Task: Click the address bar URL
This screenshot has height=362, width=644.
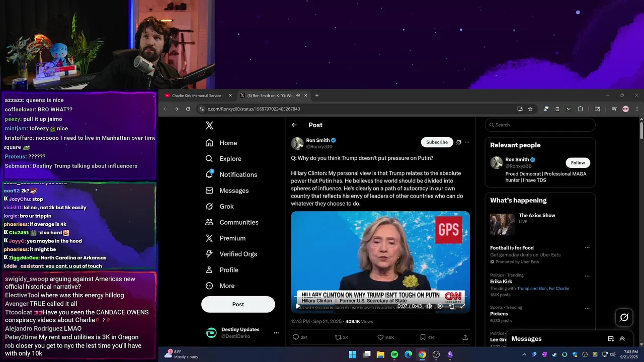Action: (254, 109)
